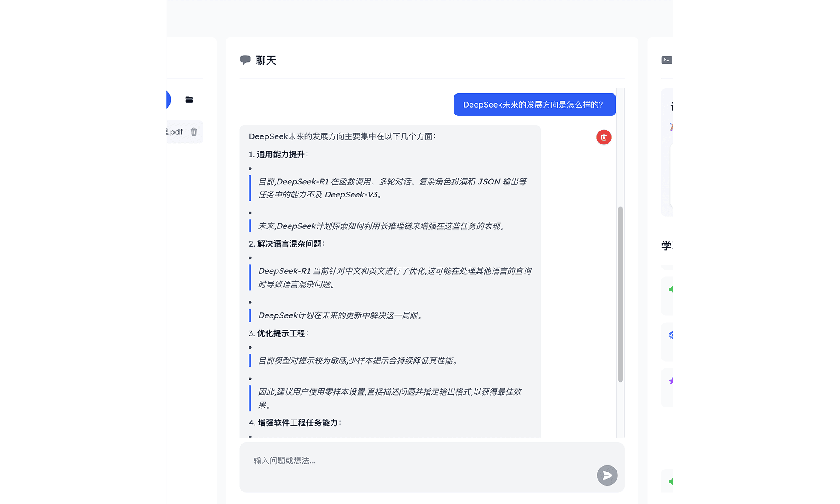840x504 pixels.
Task: Select the .pdf file entry
Action: click(176, 132)
